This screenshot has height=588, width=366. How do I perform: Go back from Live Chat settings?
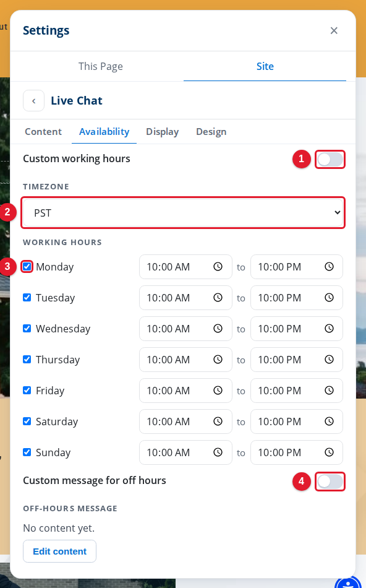tap(34, 101)
